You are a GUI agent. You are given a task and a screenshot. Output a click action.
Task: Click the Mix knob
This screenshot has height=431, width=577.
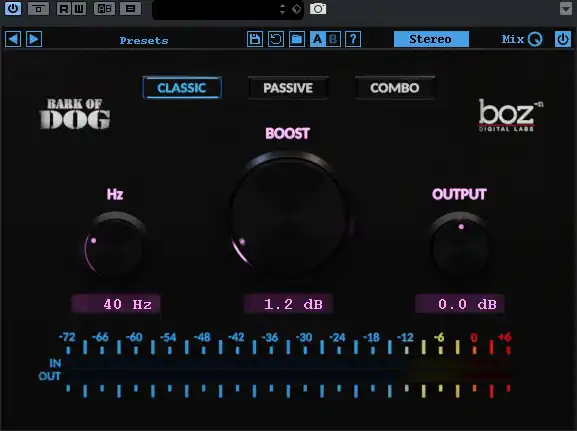tap(535, 39)
